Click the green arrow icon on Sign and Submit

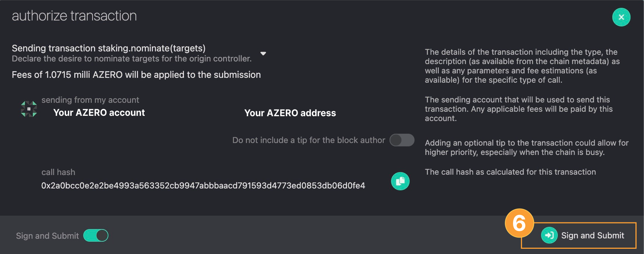tap(549, 235)
